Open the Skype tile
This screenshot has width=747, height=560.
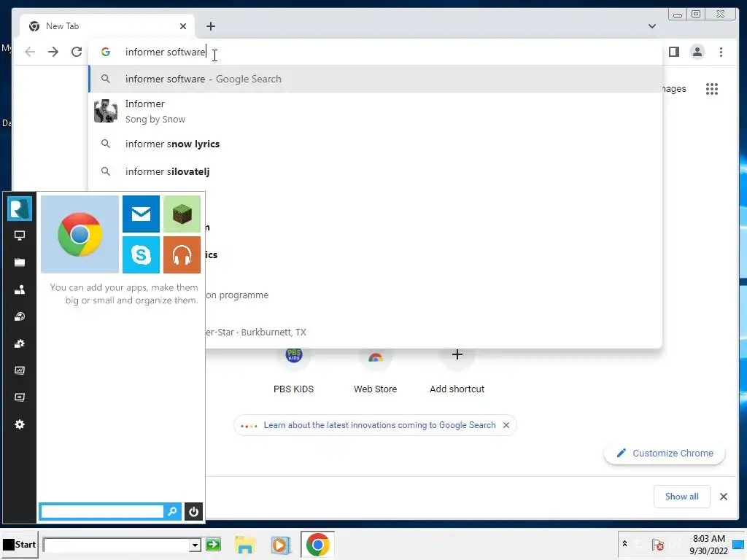coord(141,254)
